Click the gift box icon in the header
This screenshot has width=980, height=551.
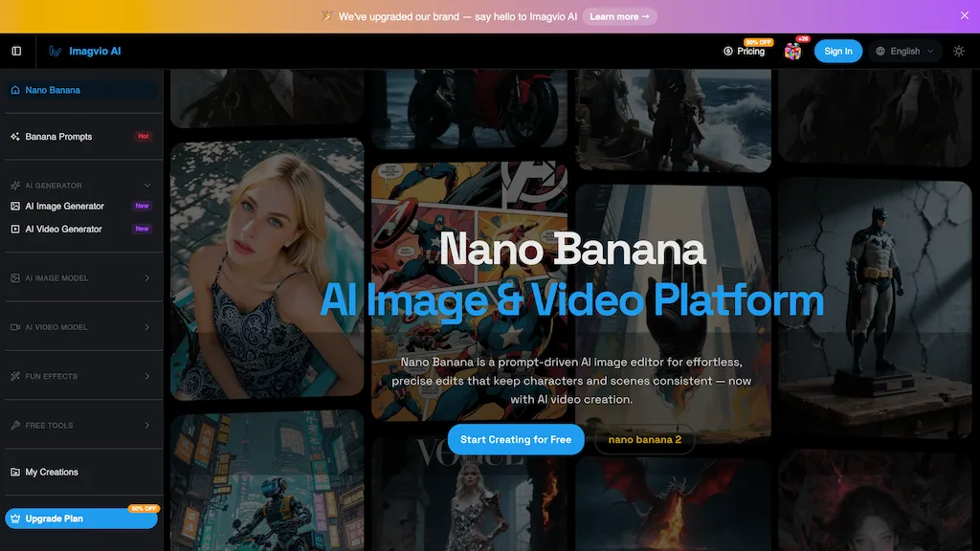[x=792, y=52]
